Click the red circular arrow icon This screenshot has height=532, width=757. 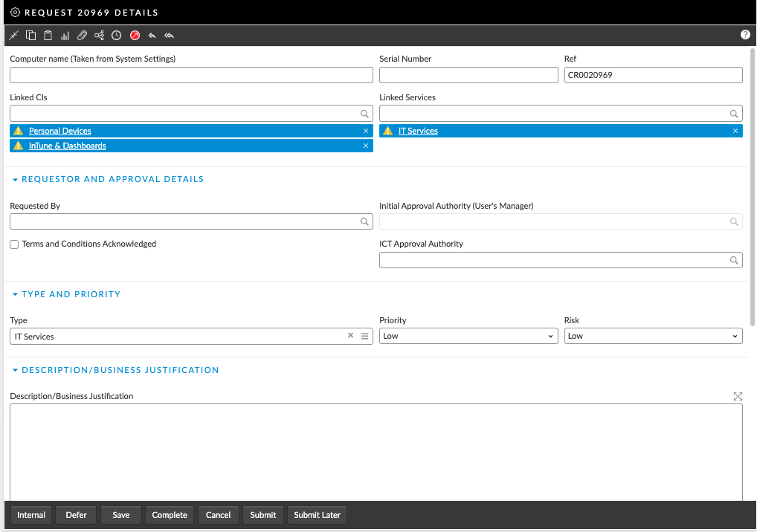(135, 36)
